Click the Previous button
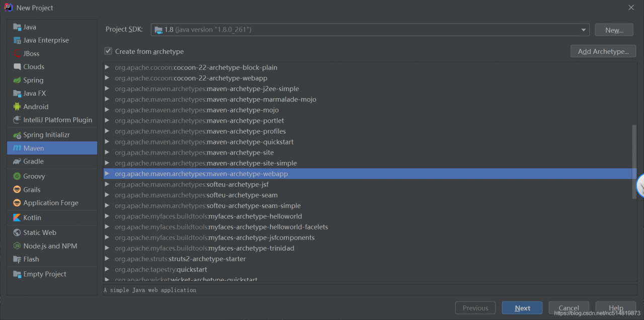The width and height of the screenshot is (644, 320). (x=475, y=308)
